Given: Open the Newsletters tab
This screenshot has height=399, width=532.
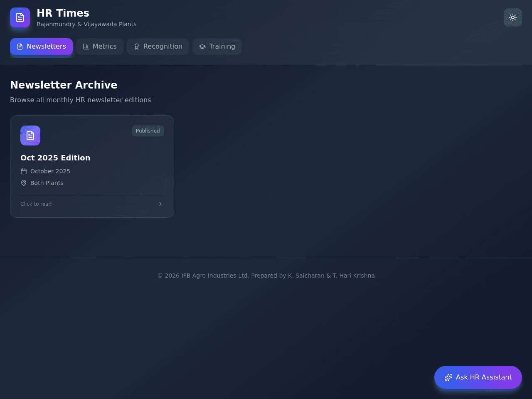Looking at the screenshot, I should 41,47.
